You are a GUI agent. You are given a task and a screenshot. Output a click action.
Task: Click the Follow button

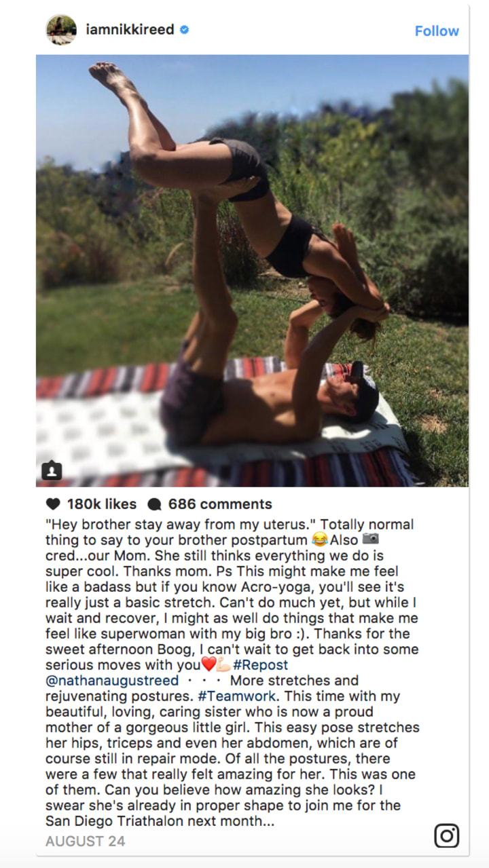[437, 31]
